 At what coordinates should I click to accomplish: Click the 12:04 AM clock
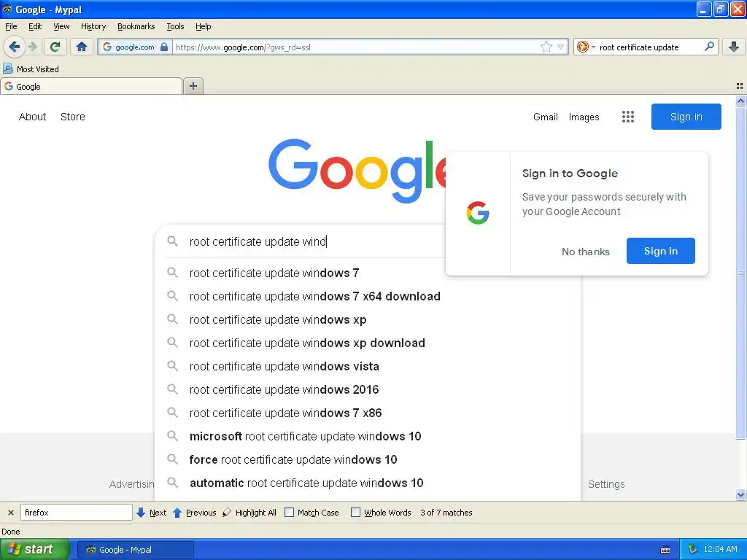point(720,550)
